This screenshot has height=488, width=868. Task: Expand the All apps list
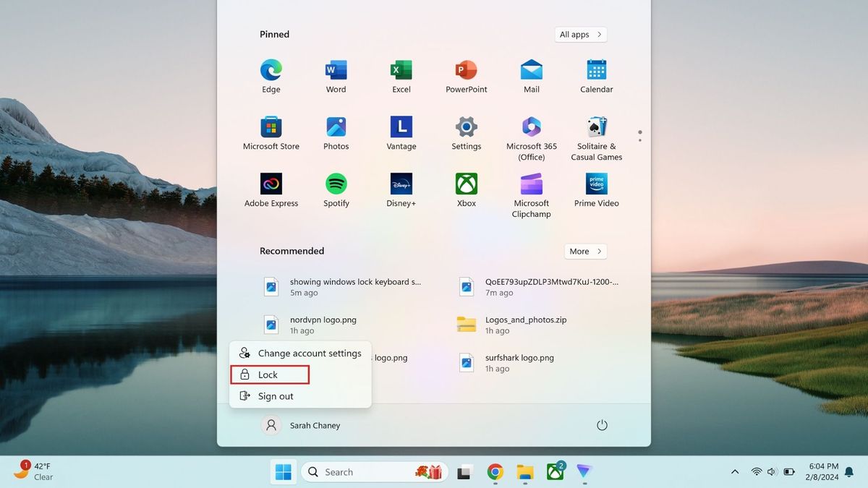point(580,34)
